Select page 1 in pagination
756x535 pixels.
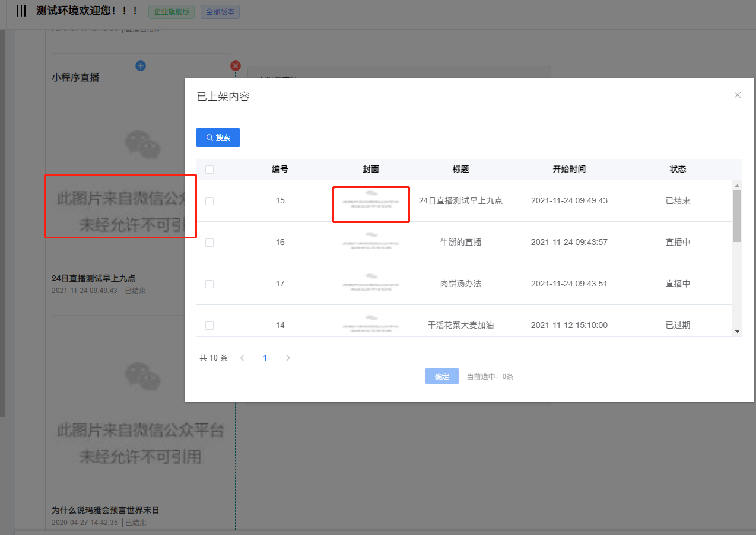(x=265, y=358)
